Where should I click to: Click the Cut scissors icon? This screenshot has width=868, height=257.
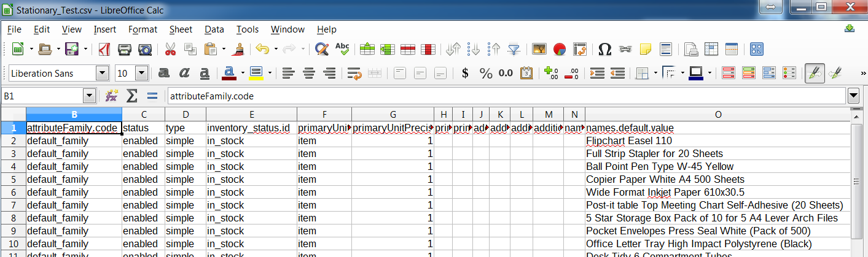[x=171, y=49]
